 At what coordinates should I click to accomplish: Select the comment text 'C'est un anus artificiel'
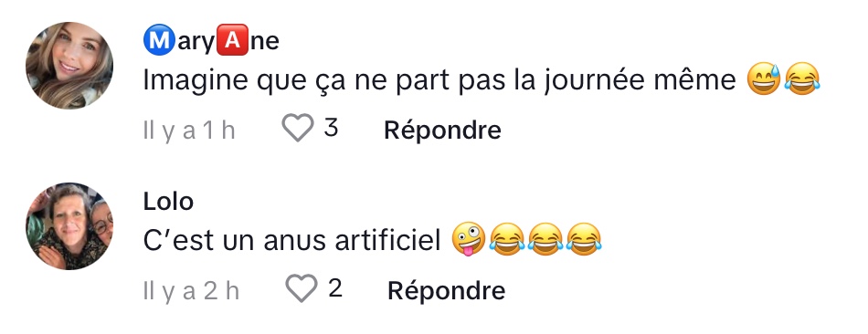(291, 241)
